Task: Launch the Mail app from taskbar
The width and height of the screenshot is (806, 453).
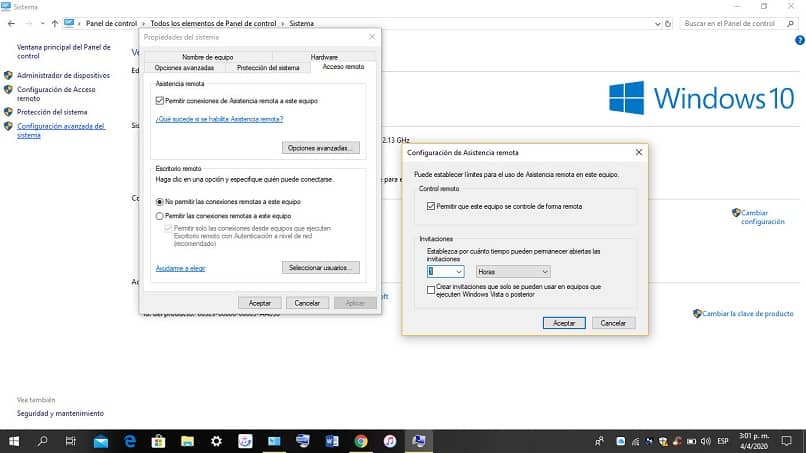Action: pyautogui.click(x=101, y=441)
